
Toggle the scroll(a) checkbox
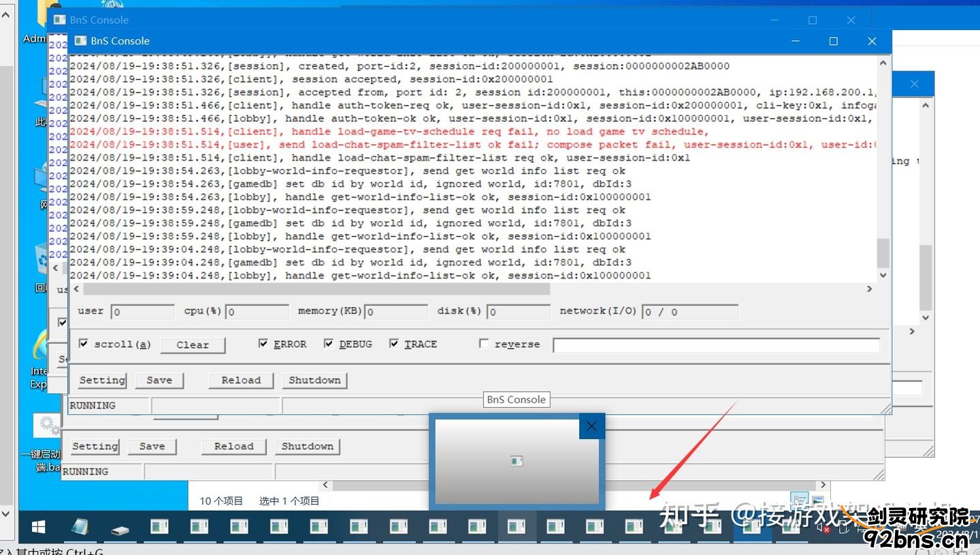click(83, 344)
